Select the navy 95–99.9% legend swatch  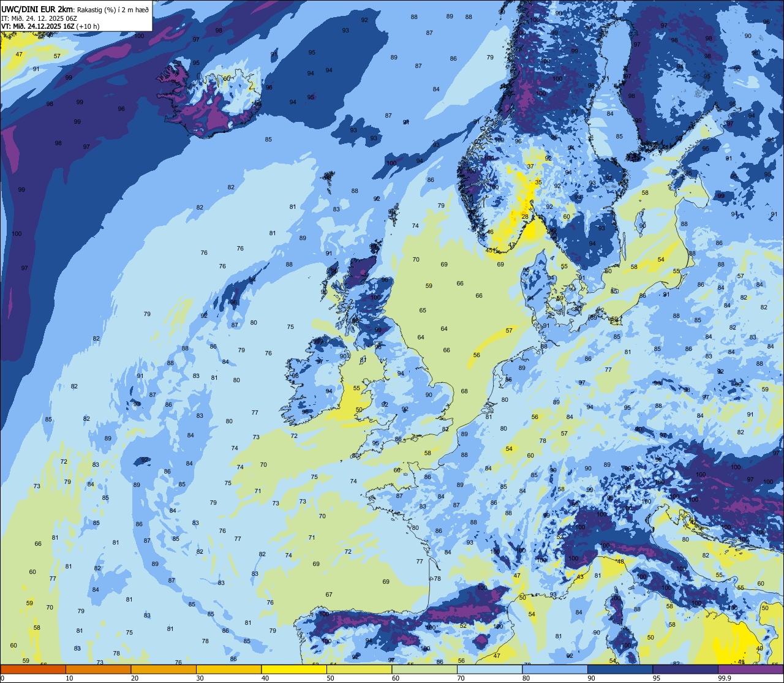[685, 669]
